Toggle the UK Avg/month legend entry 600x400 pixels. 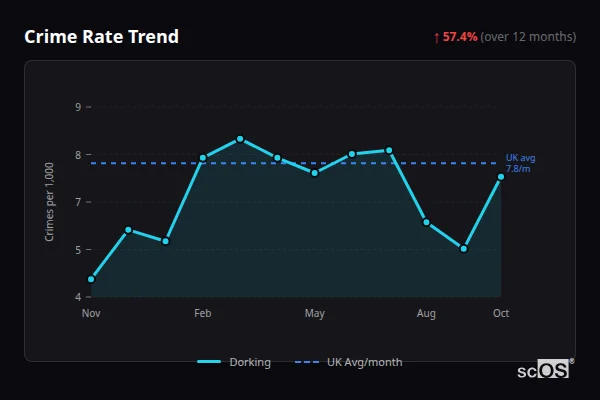click(x=349, y=362)
